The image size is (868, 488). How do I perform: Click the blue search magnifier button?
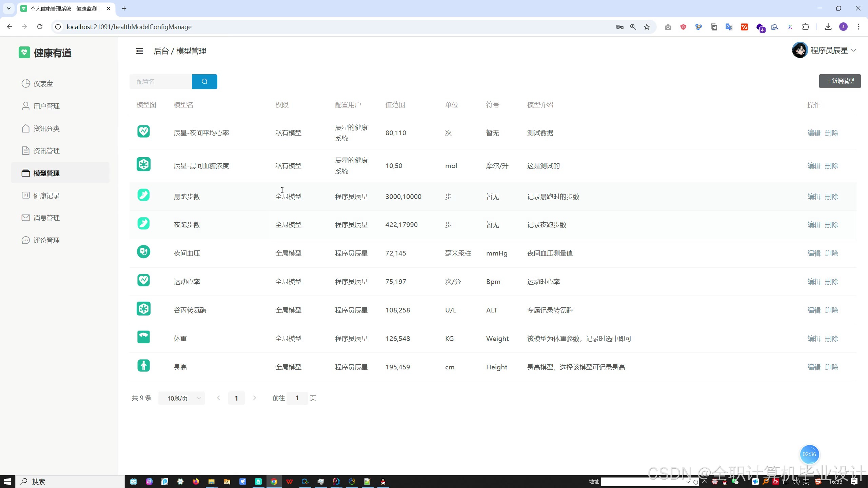204,81
